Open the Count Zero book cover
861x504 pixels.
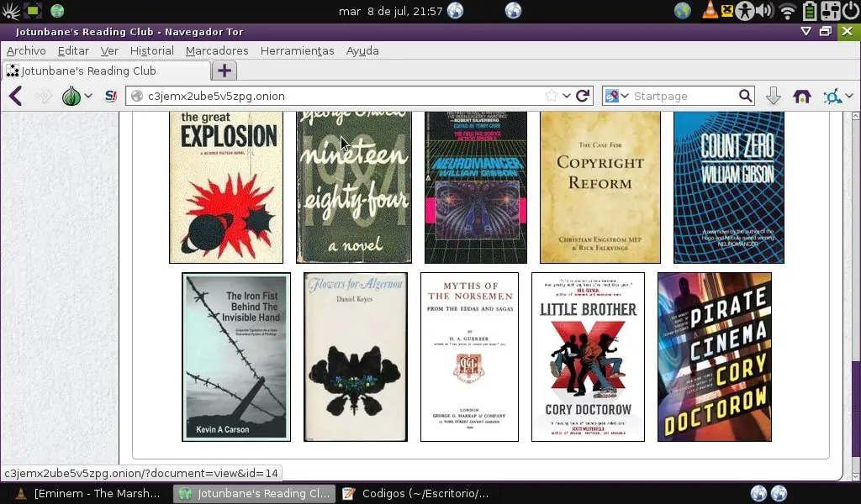[729, 187]
